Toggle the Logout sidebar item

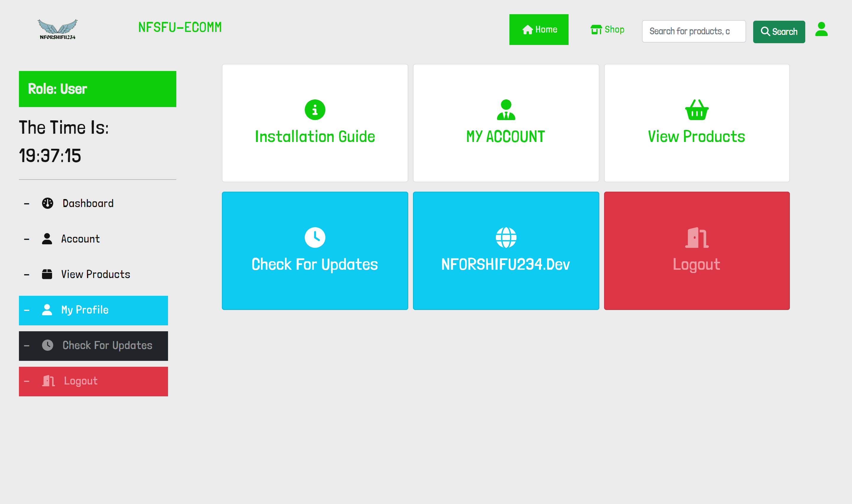93,381
